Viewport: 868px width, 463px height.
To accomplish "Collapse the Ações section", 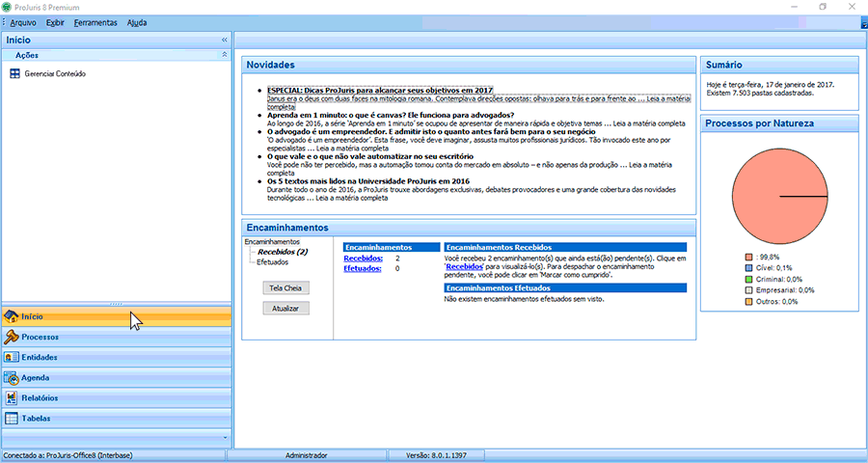I will pyautogui.click(x=224, y=55).
